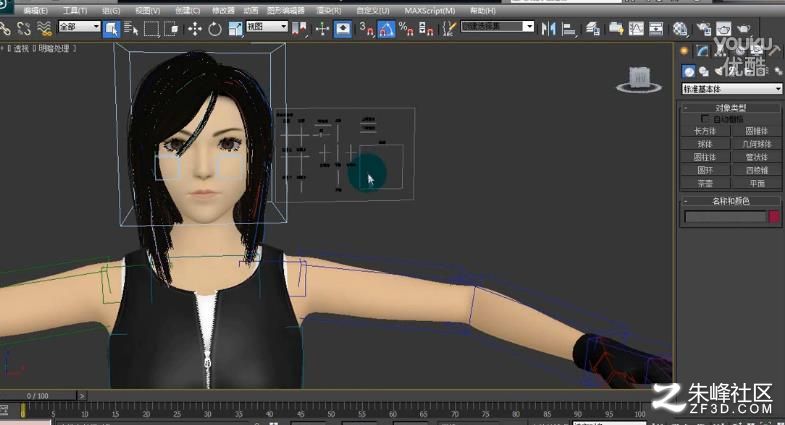Select the Link tool icon

point(5,29)
